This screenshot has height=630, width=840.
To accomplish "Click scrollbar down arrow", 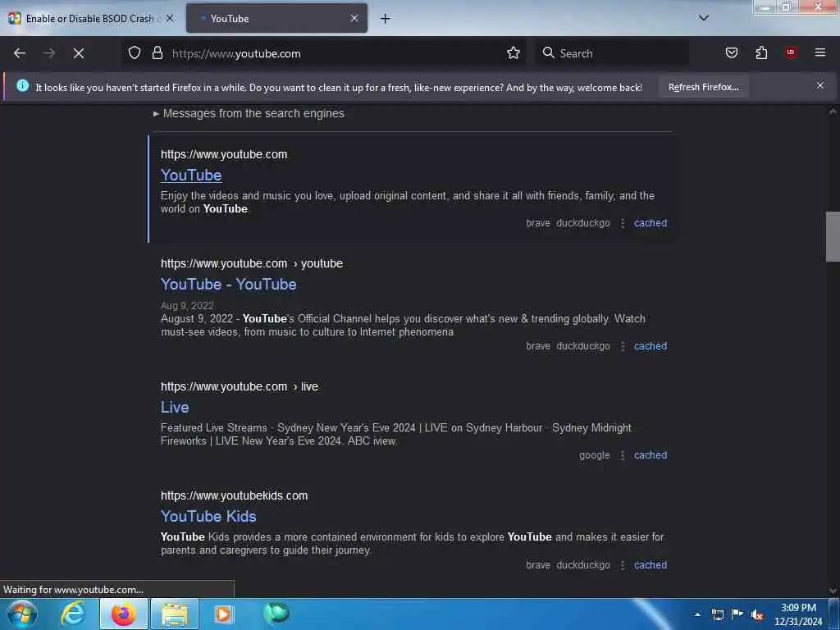I will pos(833,591).
